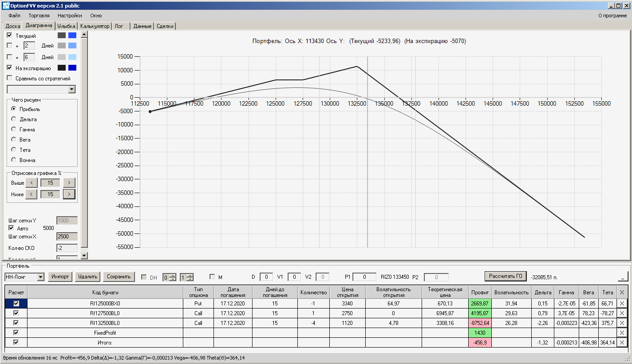Enable the +2 Дней curve checkbox
Image resolution: width=632 pixels, height=364 pixels.
pos(10,46)
